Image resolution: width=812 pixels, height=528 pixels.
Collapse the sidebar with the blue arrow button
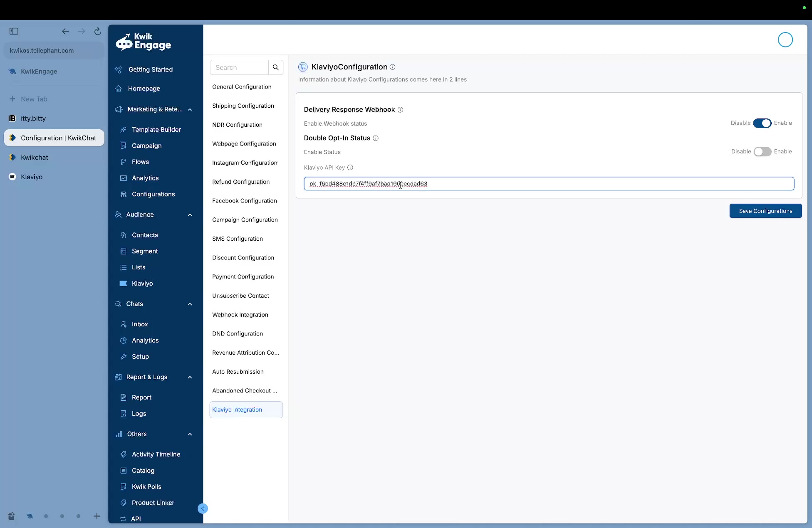pyautogui.click(x=203, y=508)
